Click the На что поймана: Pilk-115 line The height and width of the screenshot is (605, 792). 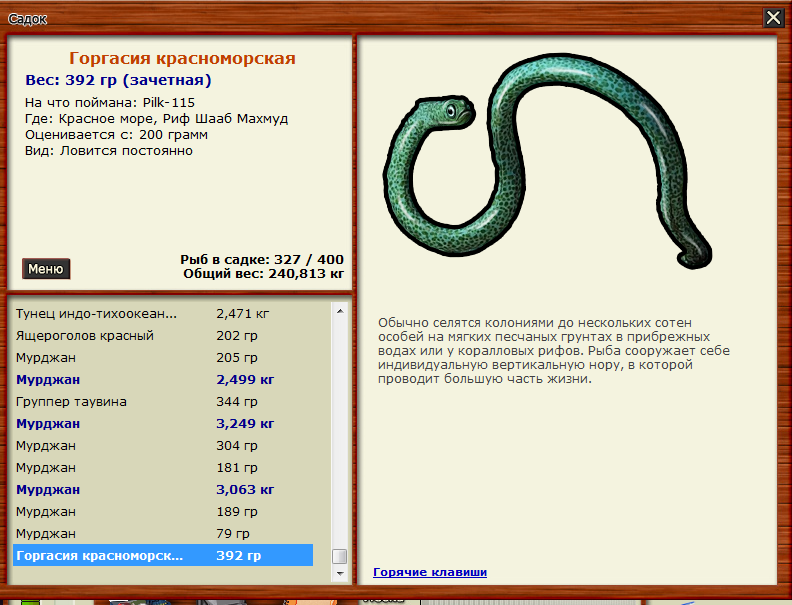point(110,103)
